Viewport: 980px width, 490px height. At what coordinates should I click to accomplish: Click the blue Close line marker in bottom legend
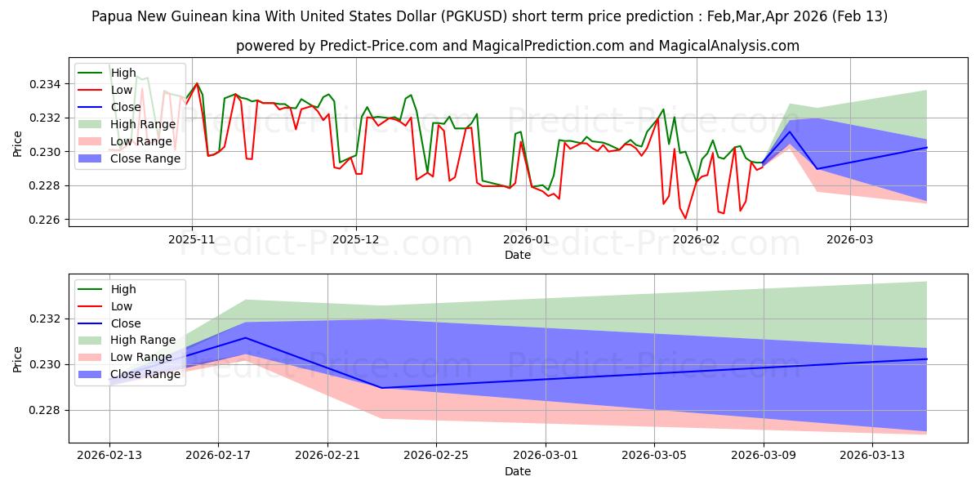click(x=90, y=323)
